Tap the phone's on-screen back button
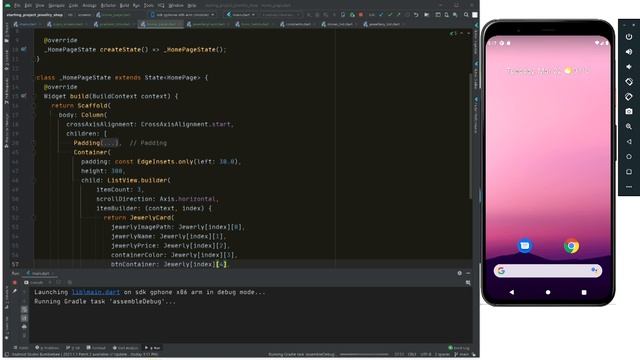This screenshot has height=360, width=640. (x=511, y=292)
